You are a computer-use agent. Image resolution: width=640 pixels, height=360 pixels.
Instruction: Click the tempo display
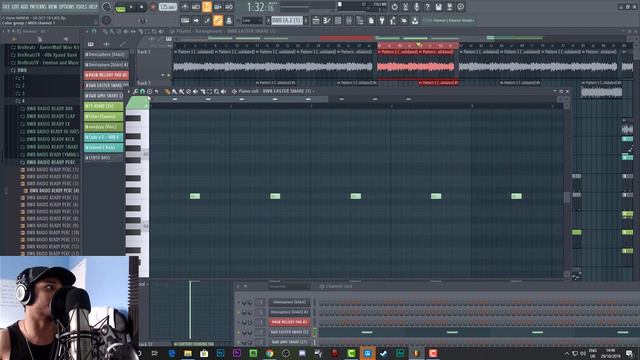coord(168,7)
